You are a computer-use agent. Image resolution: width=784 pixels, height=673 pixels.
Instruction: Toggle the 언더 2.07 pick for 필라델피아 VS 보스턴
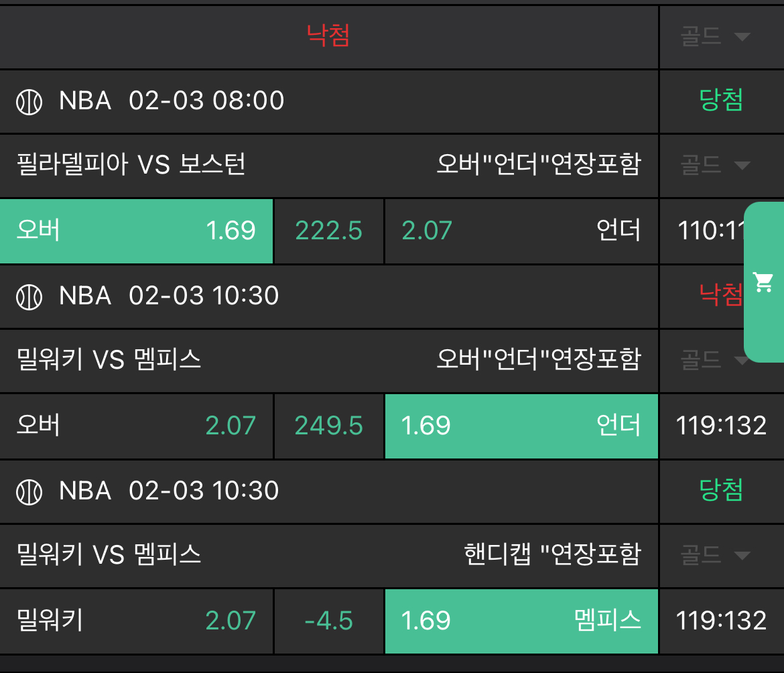pyautogui.click(x=521, y=231)
